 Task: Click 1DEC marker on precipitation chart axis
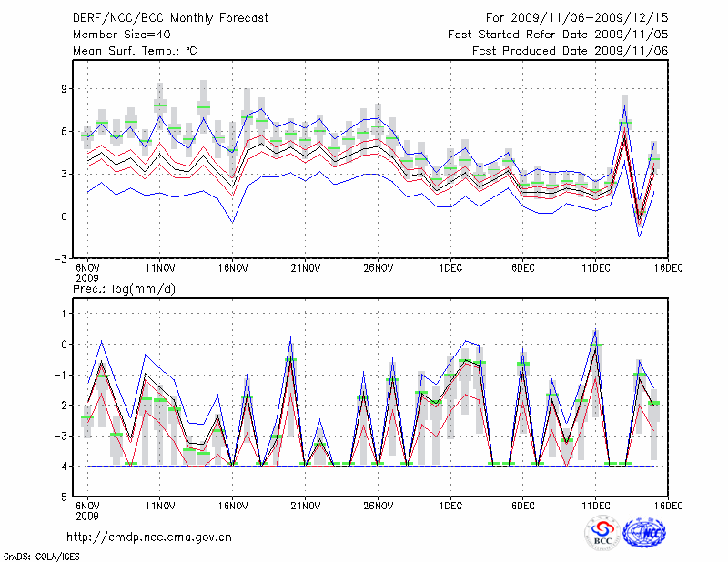pyautogui.click(x=450, y=507)
